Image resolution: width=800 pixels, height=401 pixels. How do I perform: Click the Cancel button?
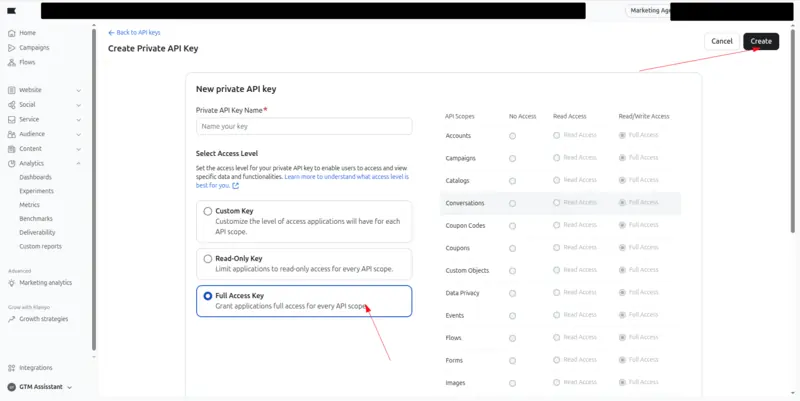(x=721, y=41)
